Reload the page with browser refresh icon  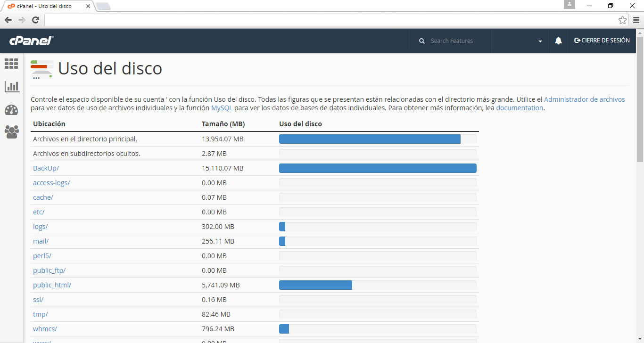(35, 20)
